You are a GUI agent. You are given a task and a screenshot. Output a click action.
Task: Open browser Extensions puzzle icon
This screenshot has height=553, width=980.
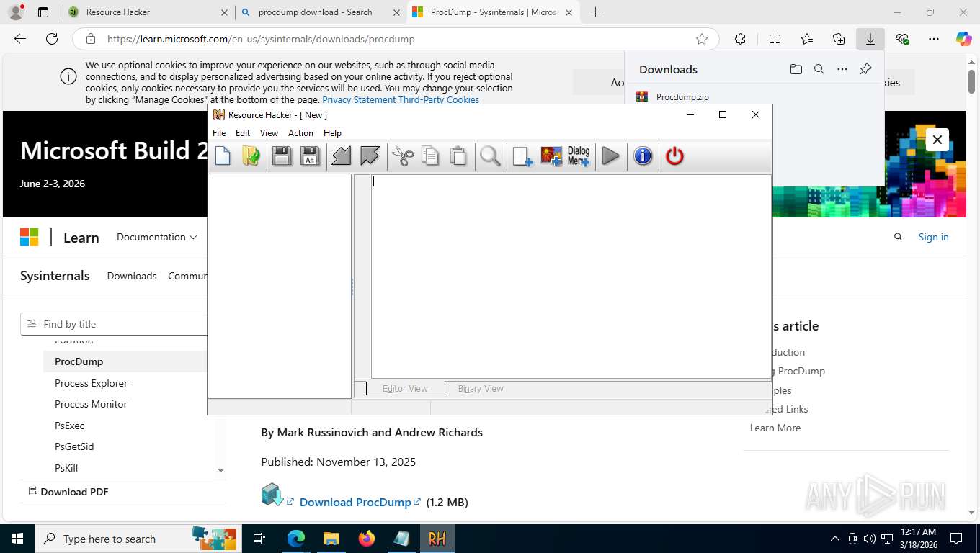[x=740, y=39]
